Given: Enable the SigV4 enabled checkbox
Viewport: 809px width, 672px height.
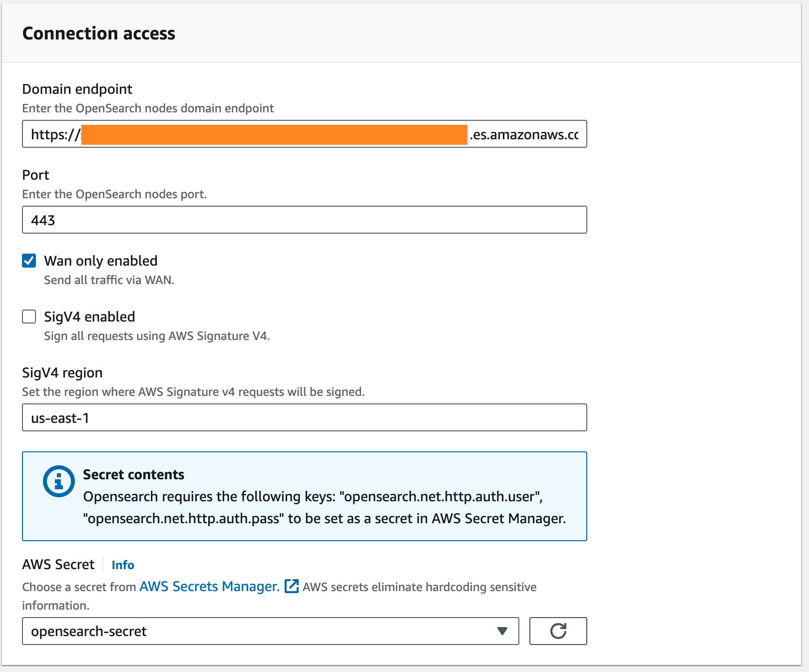Looking at the screenshot, I should click(29, 317).
